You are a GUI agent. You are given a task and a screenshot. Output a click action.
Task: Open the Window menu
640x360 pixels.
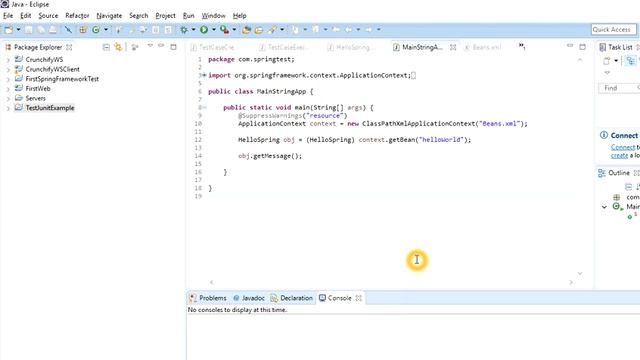coord(213,16)
